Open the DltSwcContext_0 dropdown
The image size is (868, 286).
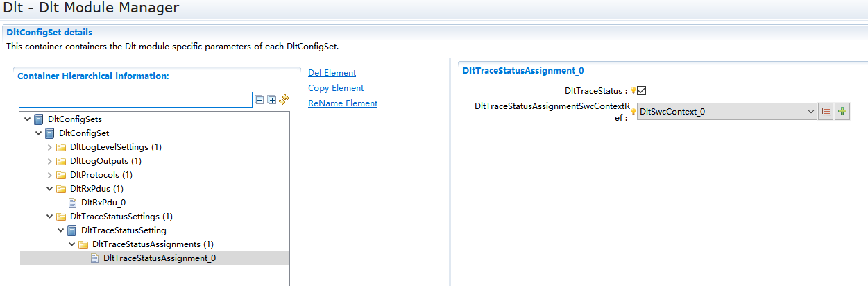tap(811, 111)
